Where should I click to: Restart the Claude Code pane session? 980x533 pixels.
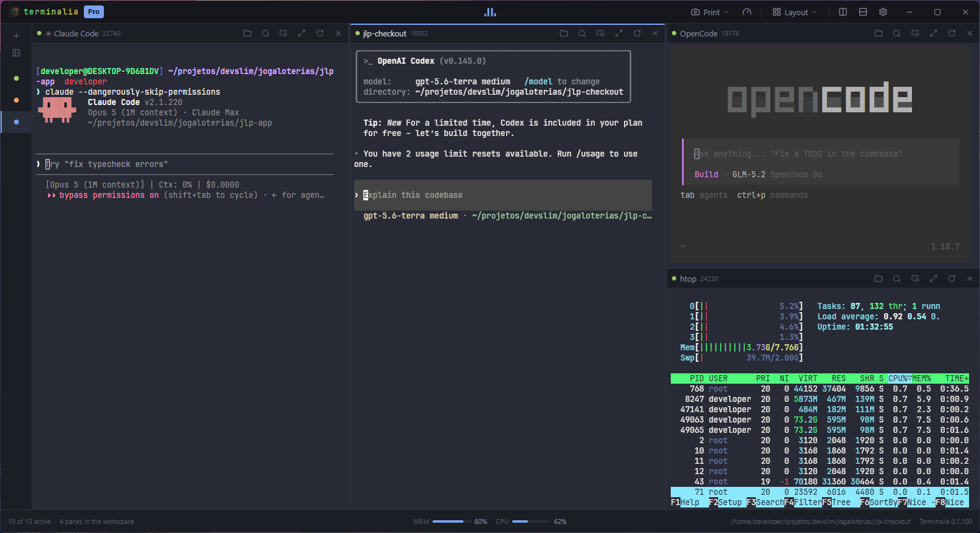pos(320,33)
